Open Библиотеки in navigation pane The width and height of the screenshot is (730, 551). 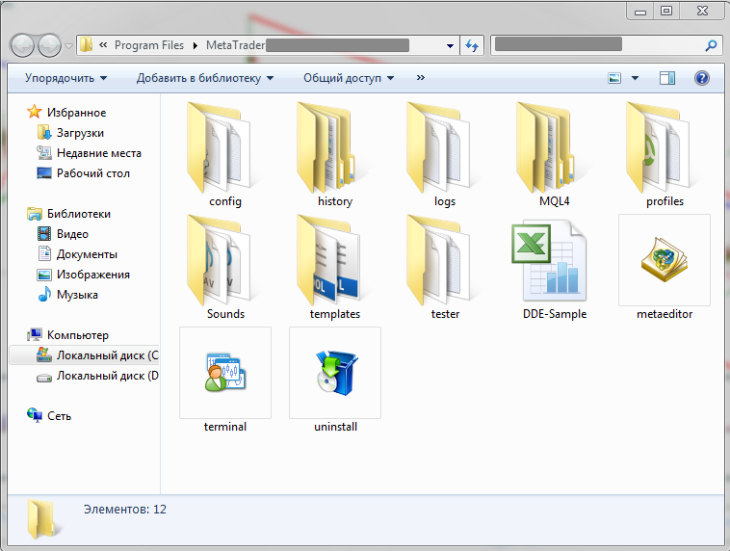tap(69, 214)
